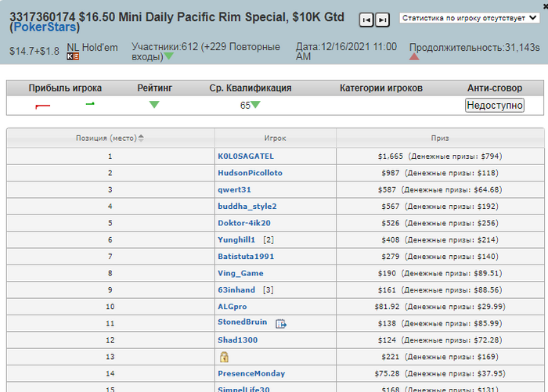Click re-entry count [3] beside 63inhand
Viewport: 548px width, 392px height.
(x=268, y=290)
